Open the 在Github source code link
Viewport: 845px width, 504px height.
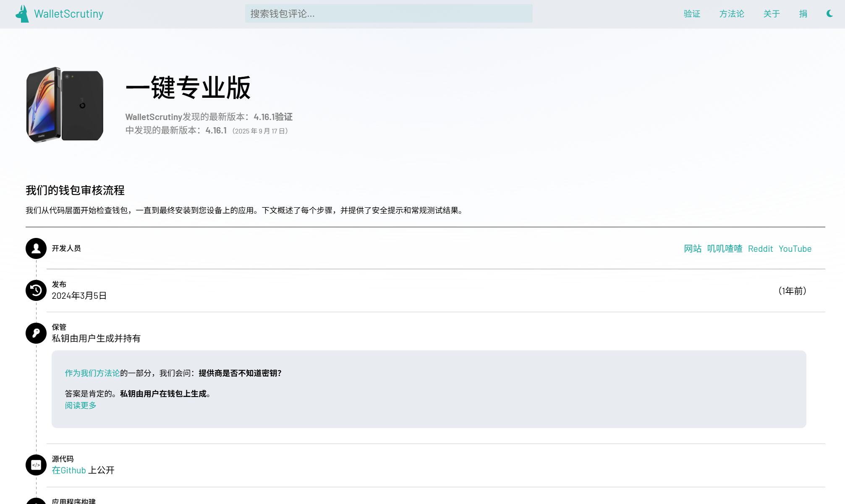click(x=69, y=470)
